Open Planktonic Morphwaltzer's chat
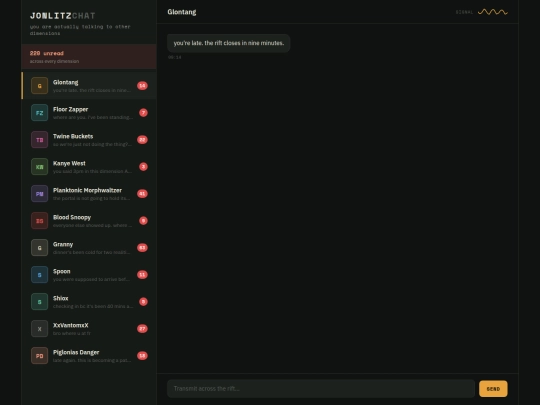The image size is (540, 405). point(89,194)
